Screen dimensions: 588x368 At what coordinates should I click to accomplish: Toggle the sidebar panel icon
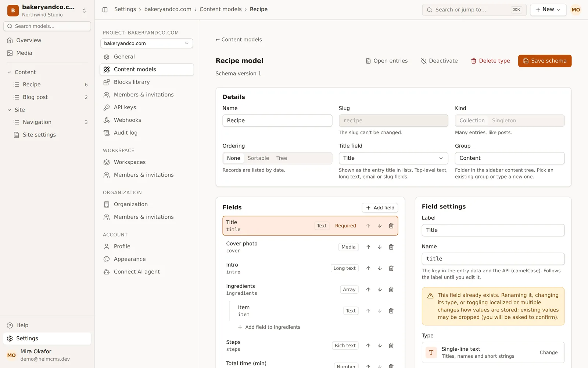point(105,10)
